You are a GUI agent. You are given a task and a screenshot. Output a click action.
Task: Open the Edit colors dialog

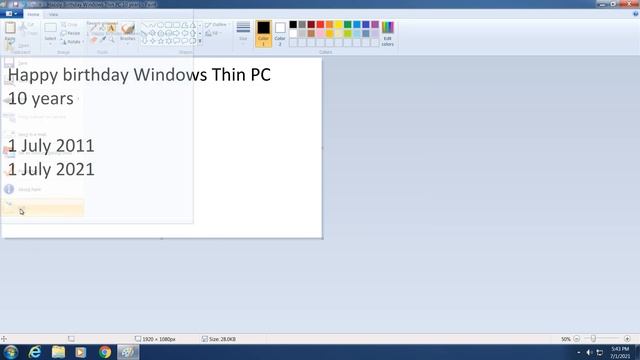tap(388, 33)
